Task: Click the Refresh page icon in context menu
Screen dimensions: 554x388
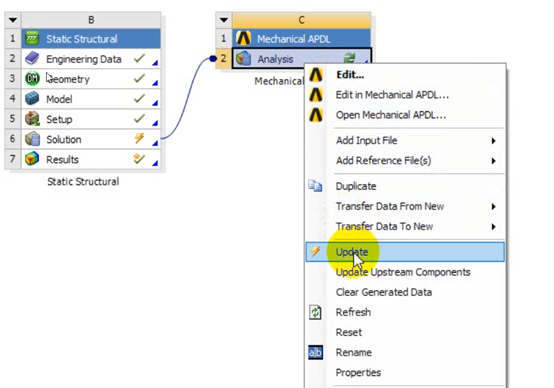Action: 315,312
